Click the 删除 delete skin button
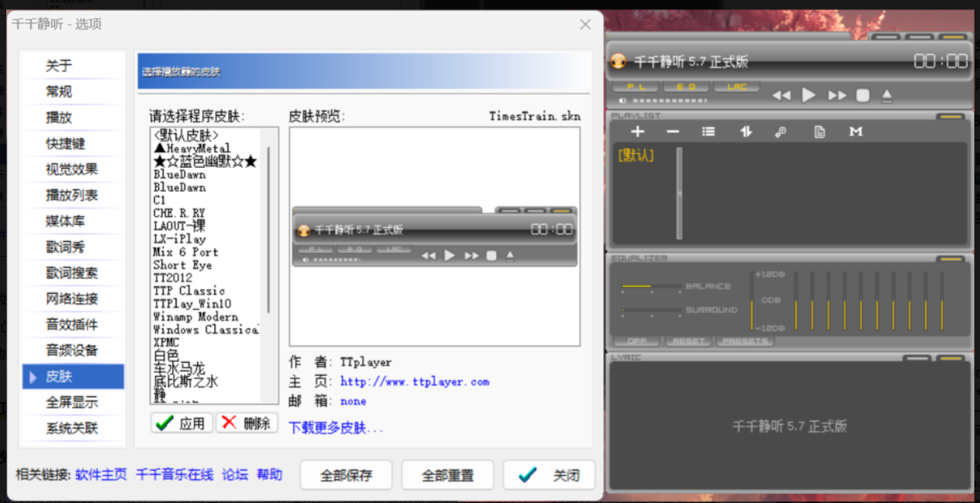The height and width of the screenshot is (503, 980). coord(247,423)
